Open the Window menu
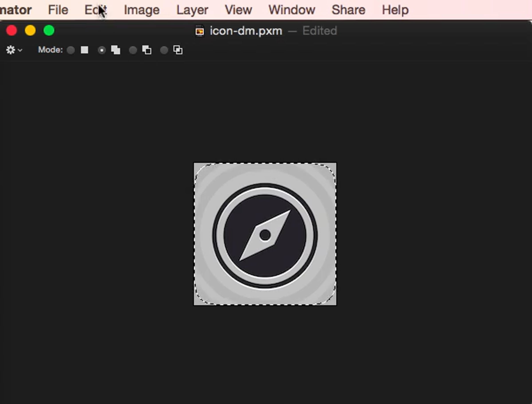Image resolution: width=532 pixels, height=404 pixels. point(292,10)
